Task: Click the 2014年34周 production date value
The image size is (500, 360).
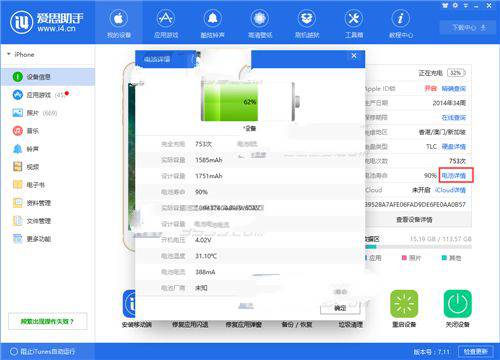Action: (x=449, y=103)
